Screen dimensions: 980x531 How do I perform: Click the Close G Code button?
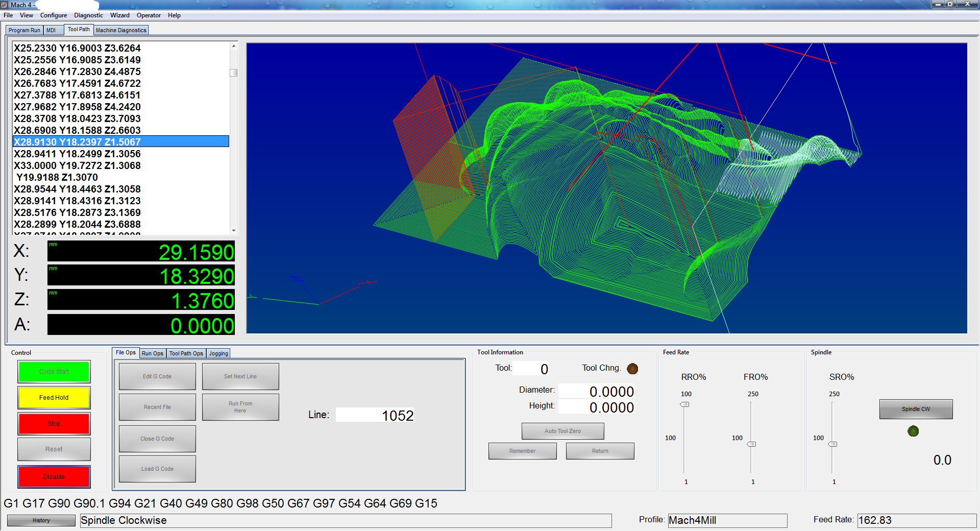[x=157, y=439]
